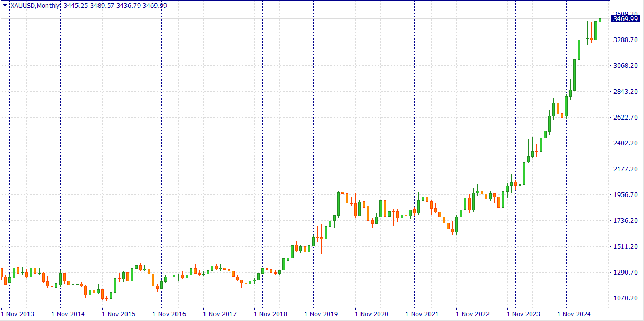Click the 3068.20 price scale label

[626, 66]
